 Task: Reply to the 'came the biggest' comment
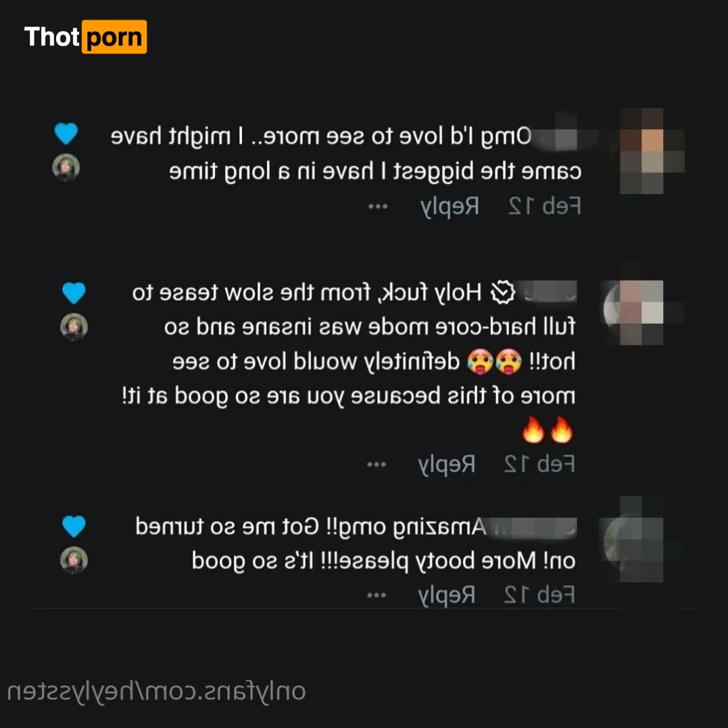tap(450, 207)
